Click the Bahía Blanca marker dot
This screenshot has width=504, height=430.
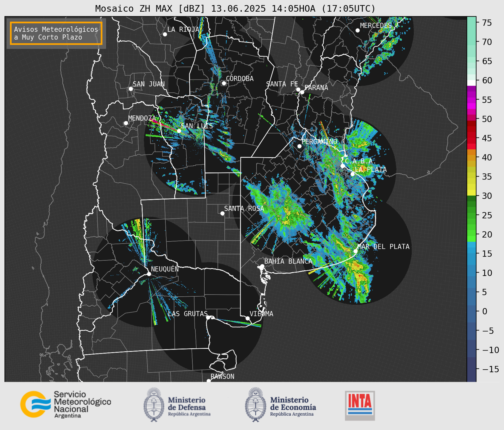(x=262, y=266)
